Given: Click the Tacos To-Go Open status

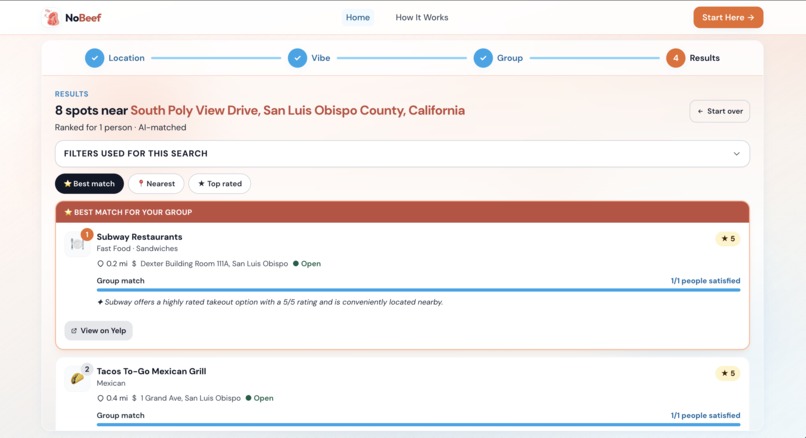Looking at the screenshot, I should tap(260, 398).
